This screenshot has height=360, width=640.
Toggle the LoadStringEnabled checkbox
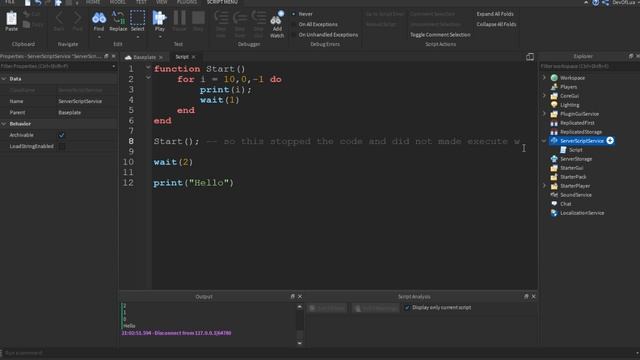[x=62, y=146]
